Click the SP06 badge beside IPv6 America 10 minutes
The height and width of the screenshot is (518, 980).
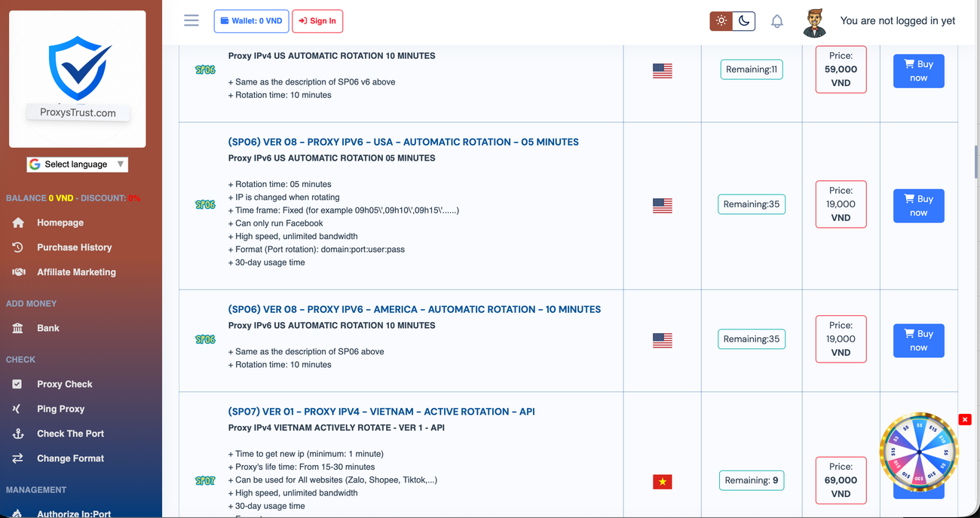(205, 339)
